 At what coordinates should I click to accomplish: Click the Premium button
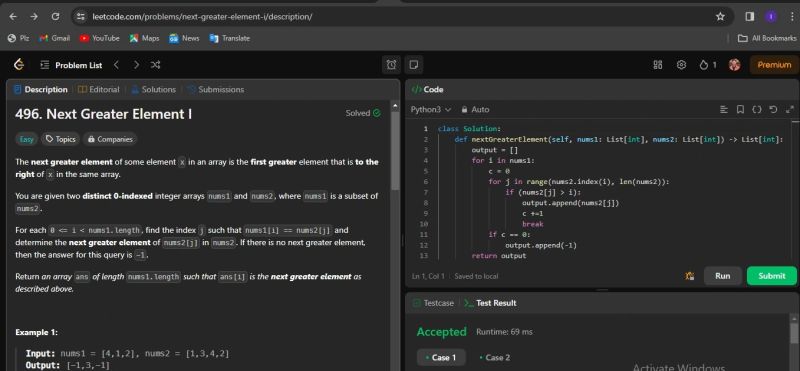pyautogui.click(x=774, y=65)
